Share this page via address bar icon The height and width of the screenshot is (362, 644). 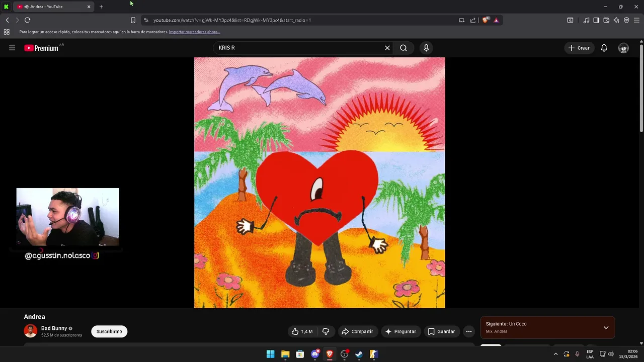(473, 20)
